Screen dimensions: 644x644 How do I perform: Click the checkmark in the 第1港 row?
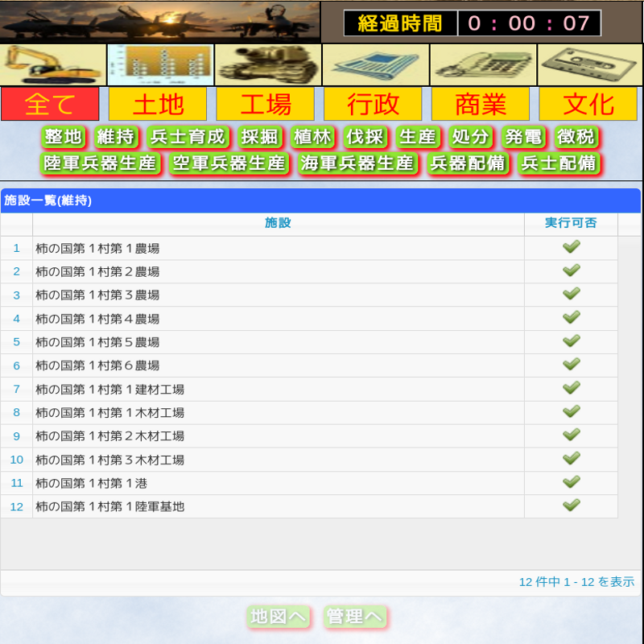(x=571, y=482)
